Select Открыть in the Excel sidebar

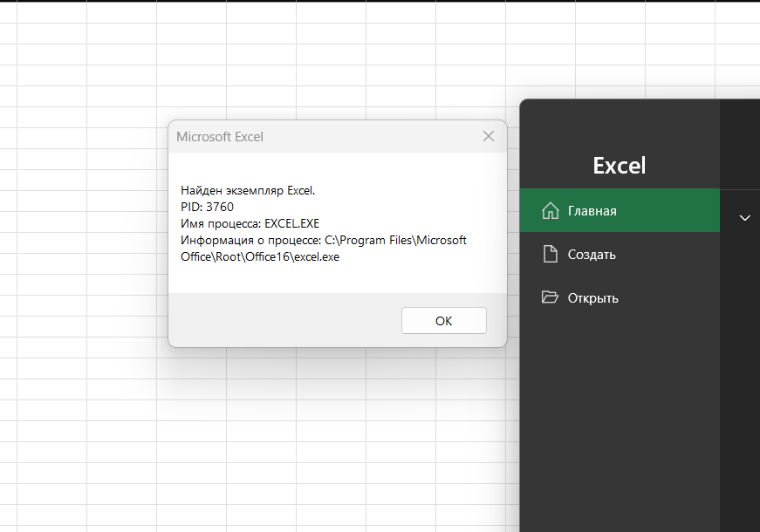620,297
